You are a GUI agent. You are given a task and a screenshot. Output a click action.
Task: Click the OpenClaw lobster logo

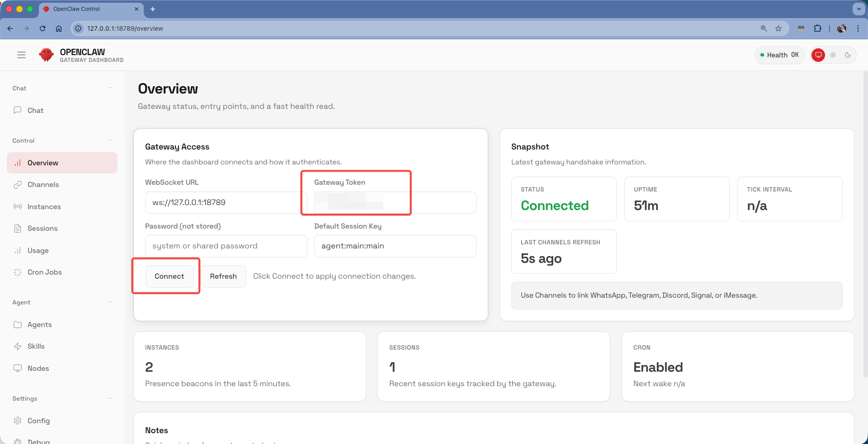pyautogui.click(x=46, y=55)
